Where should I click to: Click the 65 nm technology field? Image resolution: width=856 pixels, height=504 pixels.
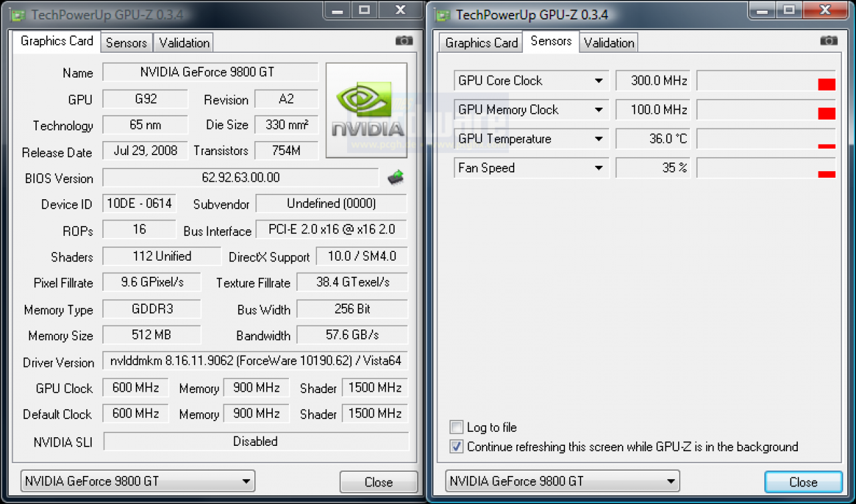click(145, 125)
